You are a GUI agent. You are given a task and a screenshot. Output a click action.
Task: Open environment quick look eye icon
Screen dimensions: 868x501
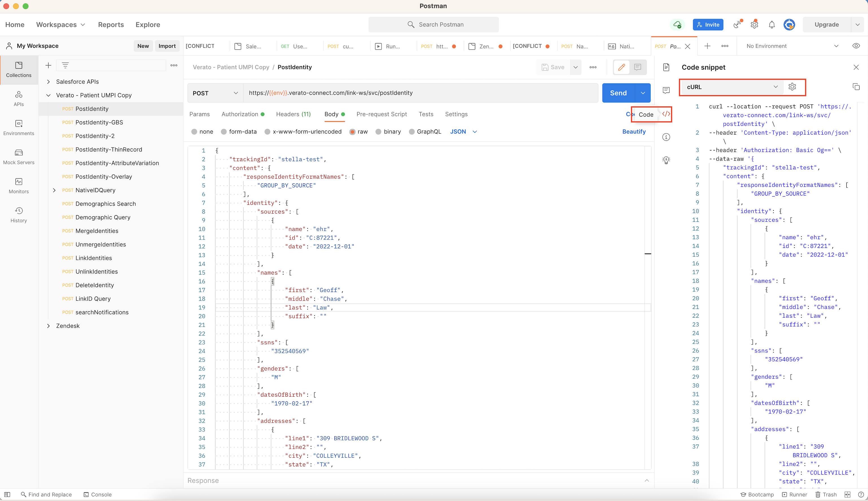856,46
